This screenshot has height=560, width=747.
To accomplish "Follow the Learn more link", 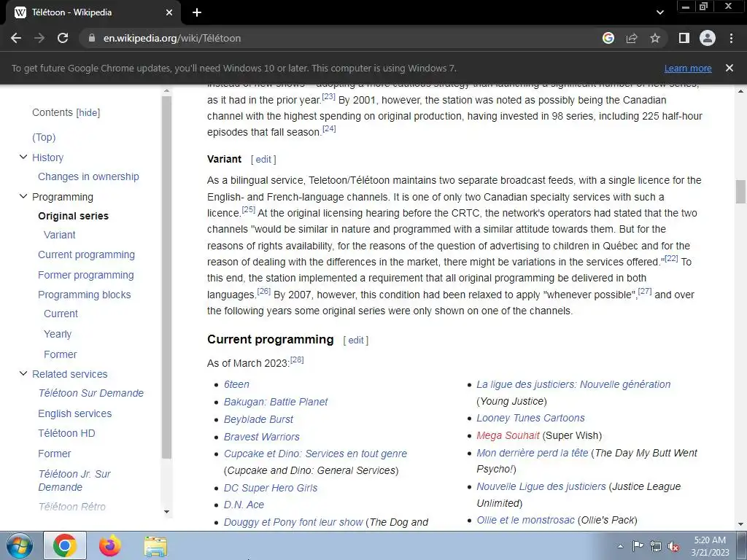I will click(688, 68).
